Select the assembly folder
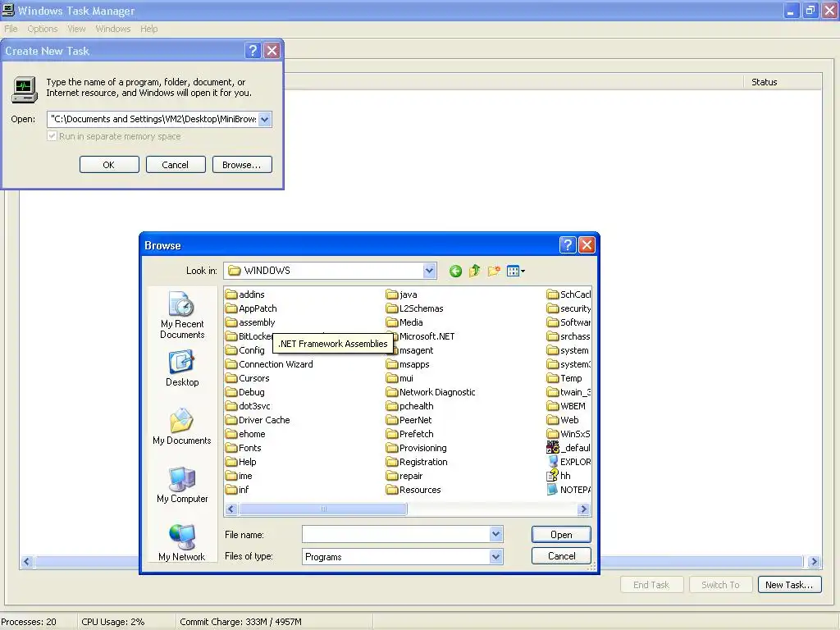Screen dimensions: 840x630 (x=250, y=322)
